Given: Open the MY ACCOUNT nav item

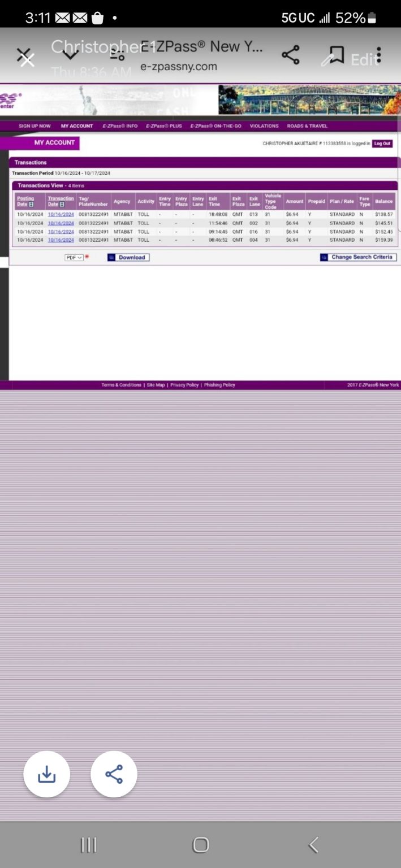Looking at the screenshot, I should pyautogui.click(x=77, y=126).
